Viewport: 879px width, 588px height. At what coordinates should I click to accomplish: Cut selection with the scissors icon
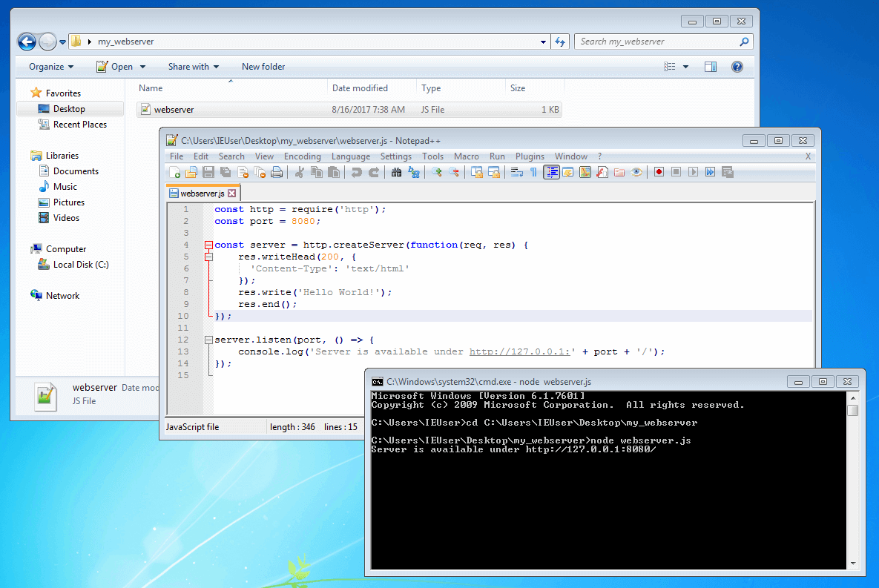click(x=300, y=173)
